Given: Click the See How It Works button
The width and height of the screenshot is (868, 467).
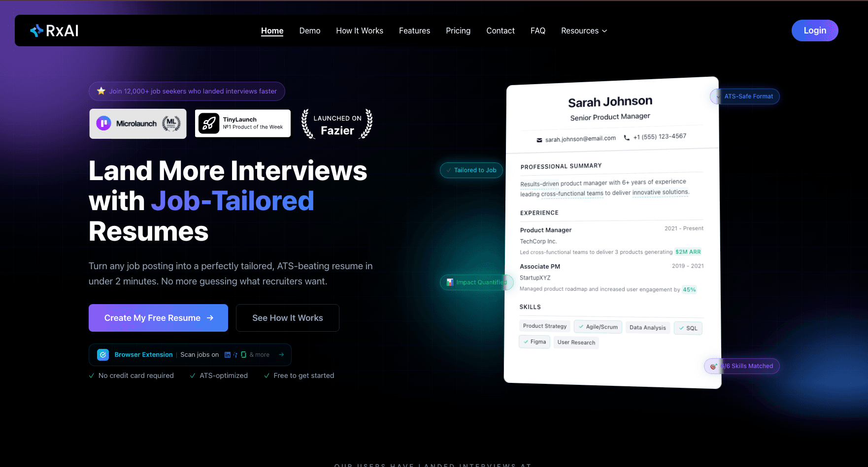Looking at the screenshot, I should point(288,318).
